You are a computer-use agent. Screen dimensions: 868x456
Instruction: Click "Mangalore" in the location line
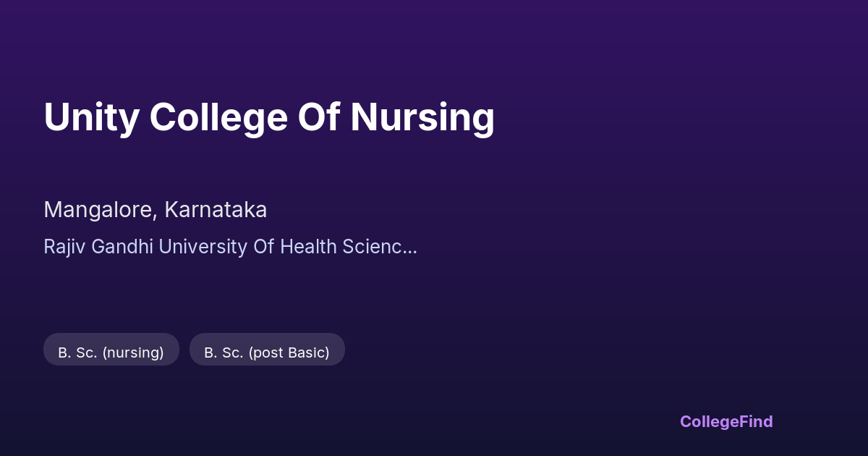pyautogui.click(x=98, y=210)
